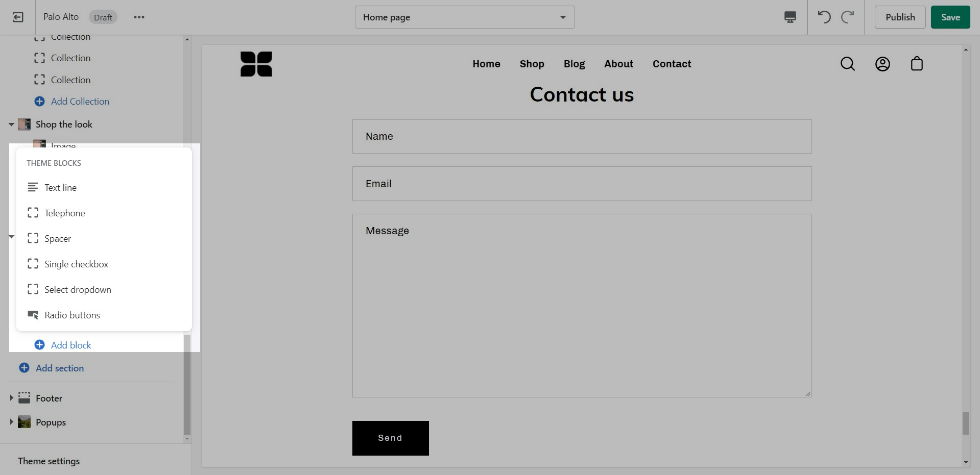Click the Email input field
Image resolution: width=980 pixels, height=475 pixels.
point(582,184)
